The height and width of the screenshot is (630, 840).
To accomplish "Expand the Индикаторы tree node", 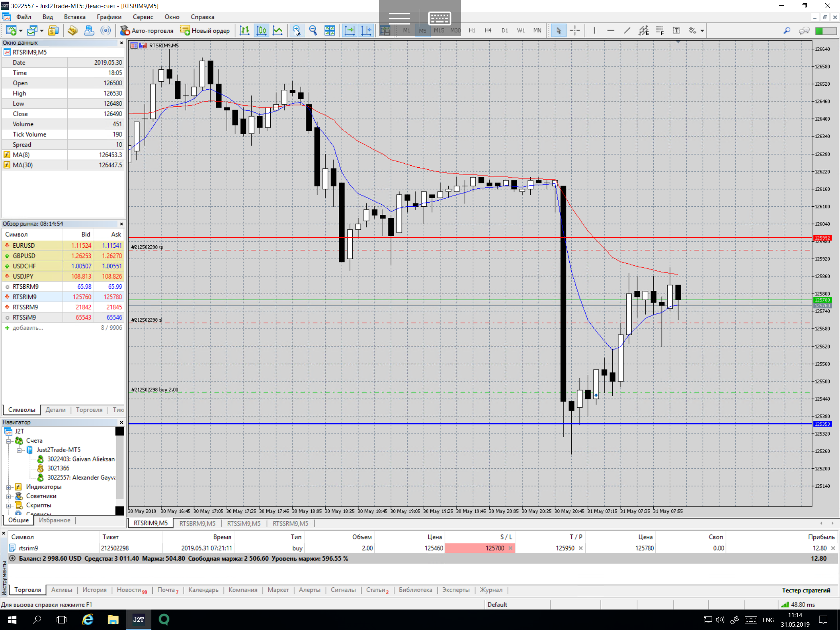I will [x=8, y=487].
